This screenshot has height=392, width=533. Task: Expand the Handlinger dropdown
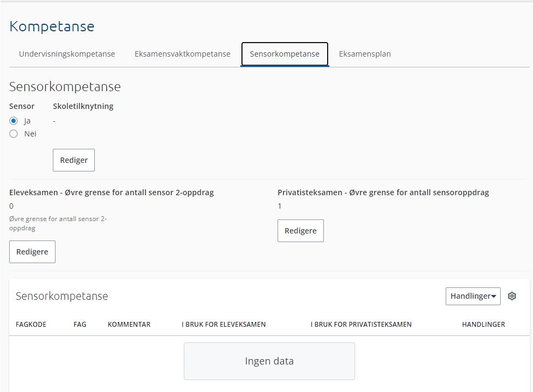point(473,296)
